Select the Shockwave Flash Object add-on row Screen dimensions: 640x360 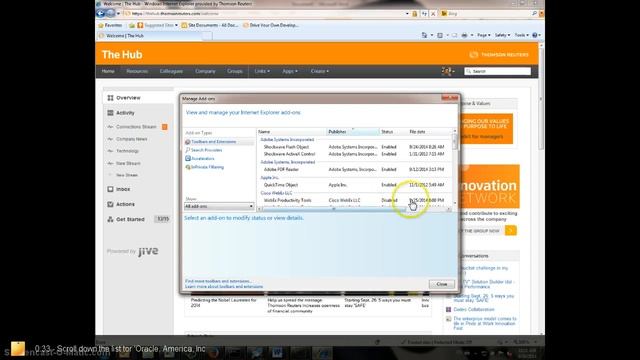pyautogui.click(x=354, y=147)
